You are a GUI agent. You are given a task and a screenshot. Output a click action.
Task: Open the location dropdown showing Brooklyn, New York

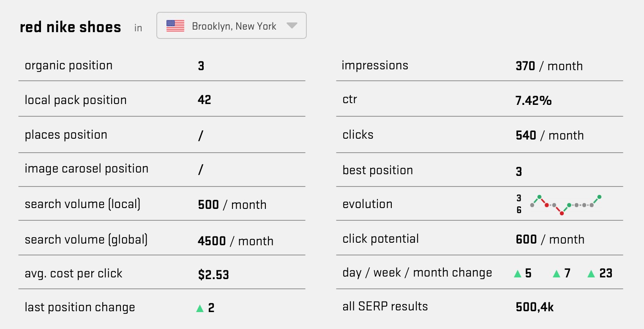coord(232,25)
